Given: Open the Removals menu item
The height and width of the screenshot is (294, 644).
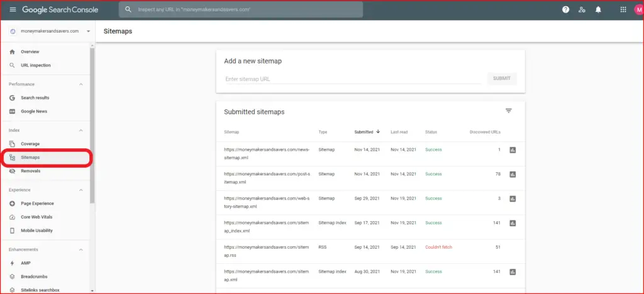Looking at the screenshot, I should tap(30, 171).
